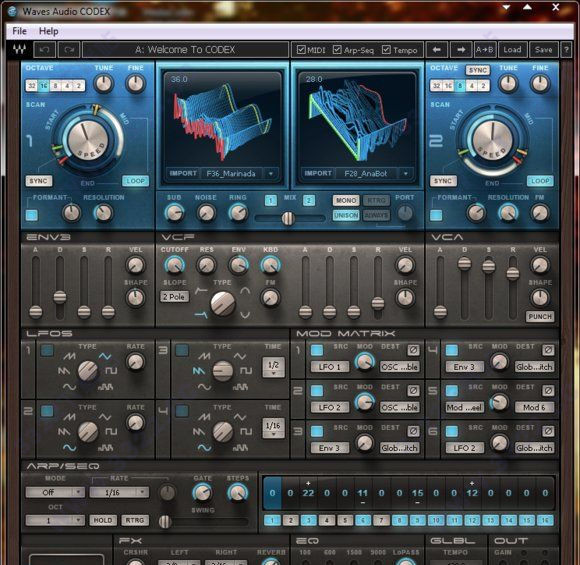
Task: Click the oscillator MIX slider handle
Action: pos(288,218)
